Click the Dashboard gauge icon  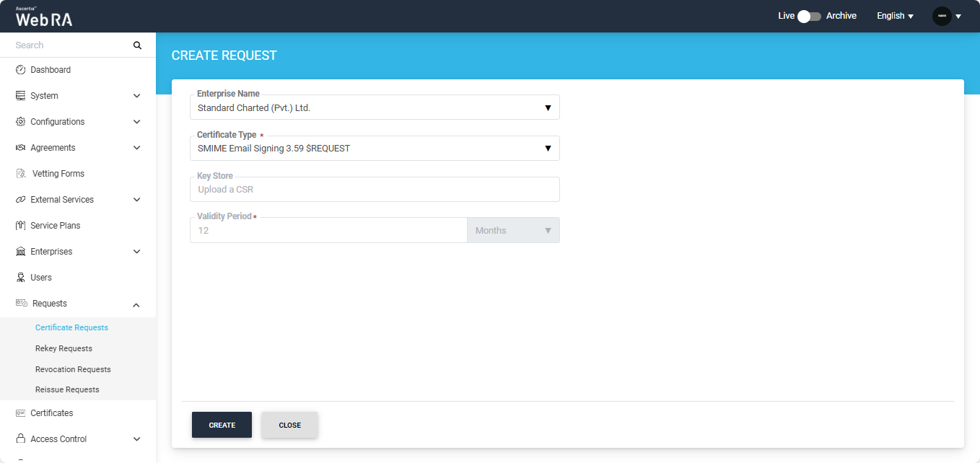pyautogui.click(x=21, y=70)
